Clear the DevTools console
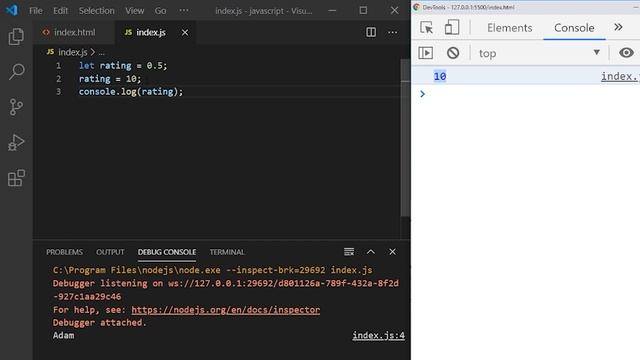Image resolution: width=640 pixels, height=360 pixels. point(453,53)
